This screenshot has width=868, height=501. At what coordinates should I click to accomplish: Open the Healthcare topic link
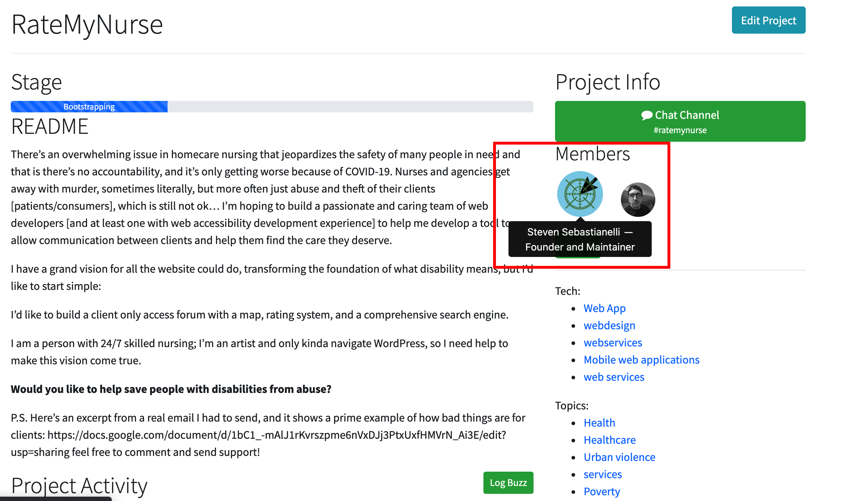(609, 440)
